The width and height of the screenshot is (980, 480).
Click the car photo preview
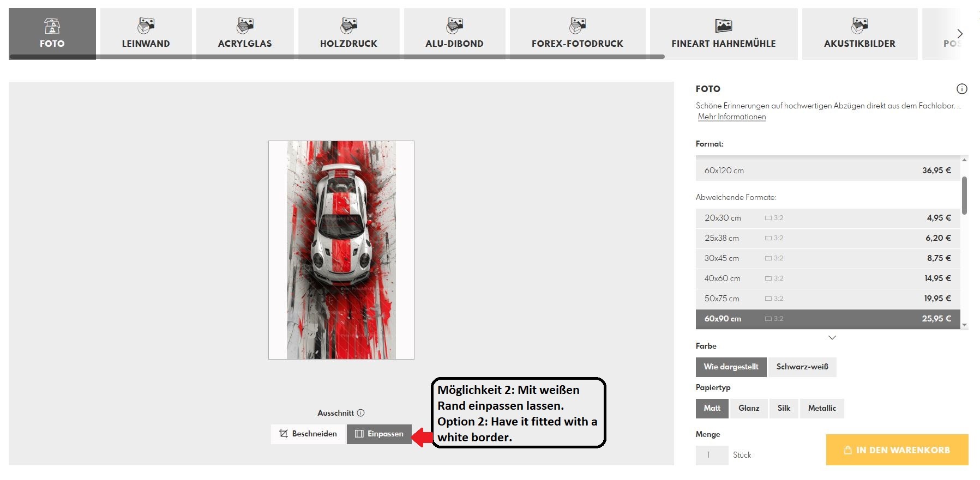pos(341,250)
